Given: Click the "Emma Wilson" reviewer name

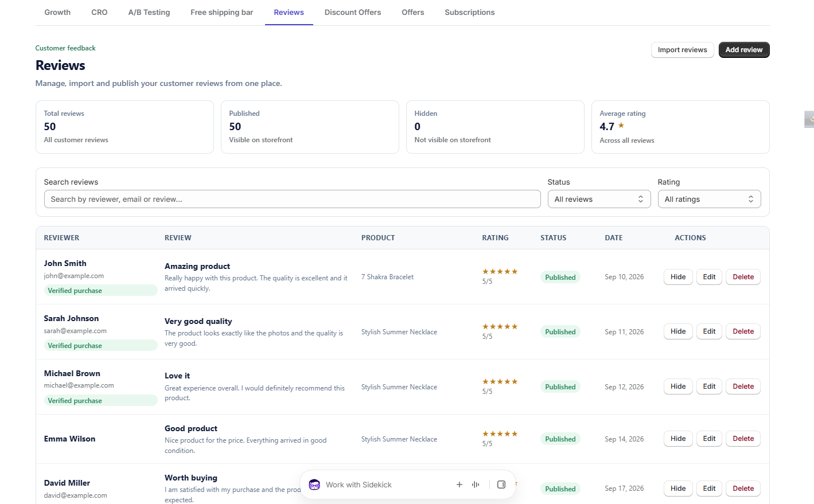Looking at the screenshot, I should point(70,439).
